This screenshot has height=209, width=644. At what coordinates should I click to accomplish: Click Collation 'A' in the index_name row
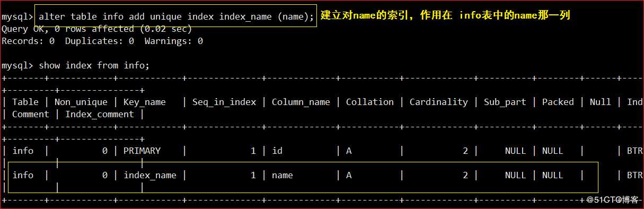coord(349,175)
